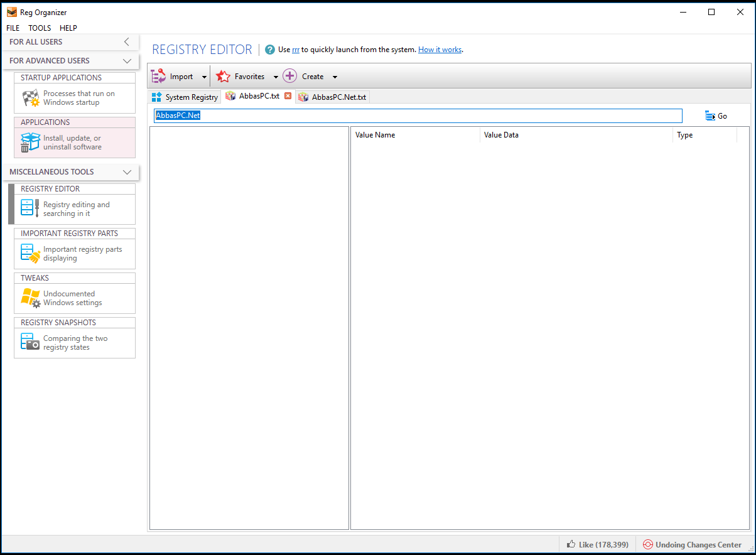Click the System Registry tab icon
Viewport: 756px width, 555px height.
157,97
